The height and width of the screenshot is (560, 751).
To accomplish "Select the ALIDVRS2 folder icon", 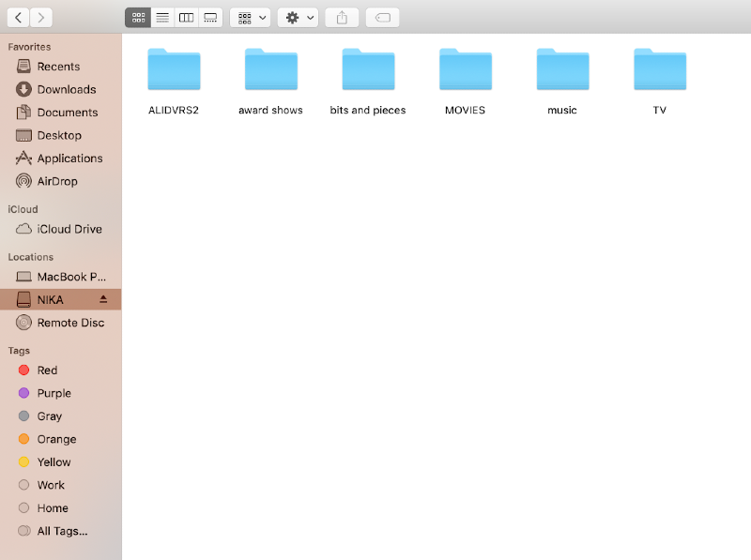I will point(174,69).
